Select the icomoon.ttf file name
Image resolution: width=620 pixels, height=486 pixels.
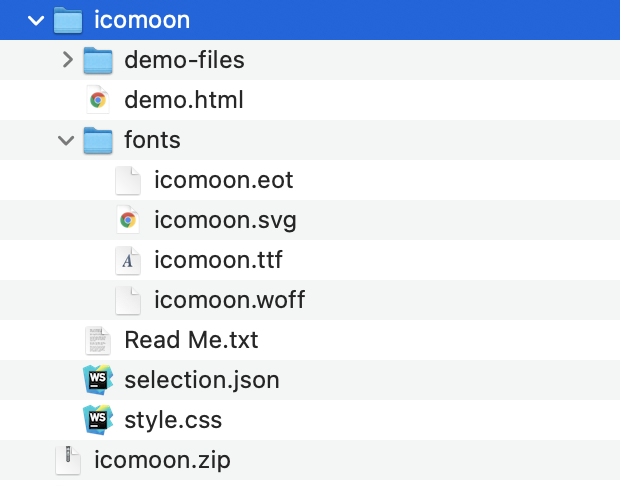218,260
